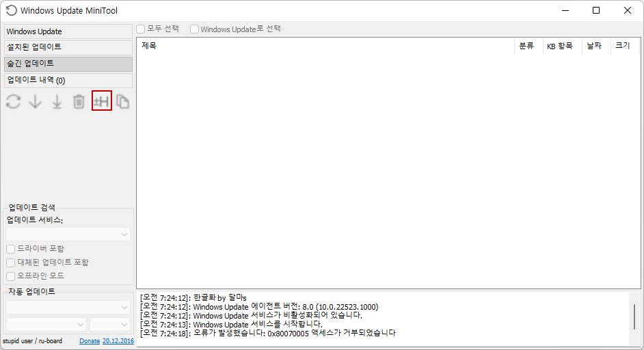Sort by the KB 항목 column header
Image resolution: width=644 pixels, height=350 pixels.
(562, 46)
